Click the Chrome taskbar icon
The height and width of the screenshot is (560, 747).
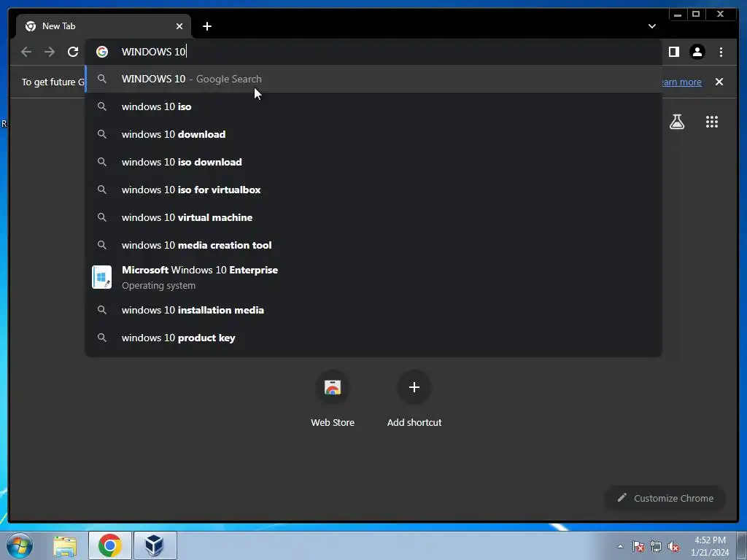[x=110, y=545]
